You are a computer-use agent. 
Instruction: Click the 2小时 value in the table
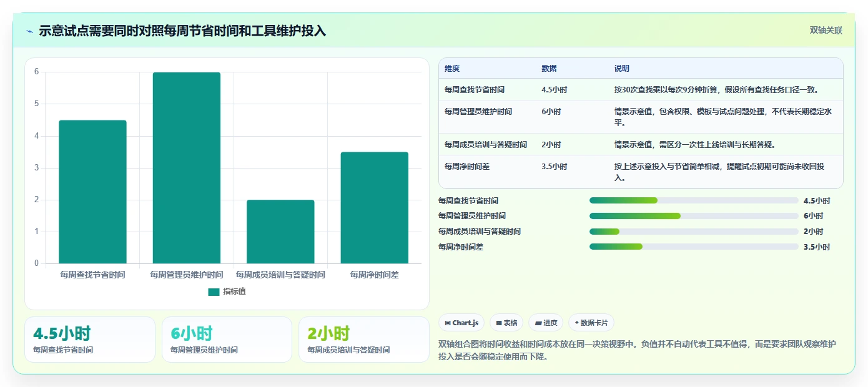click(551, 145)
